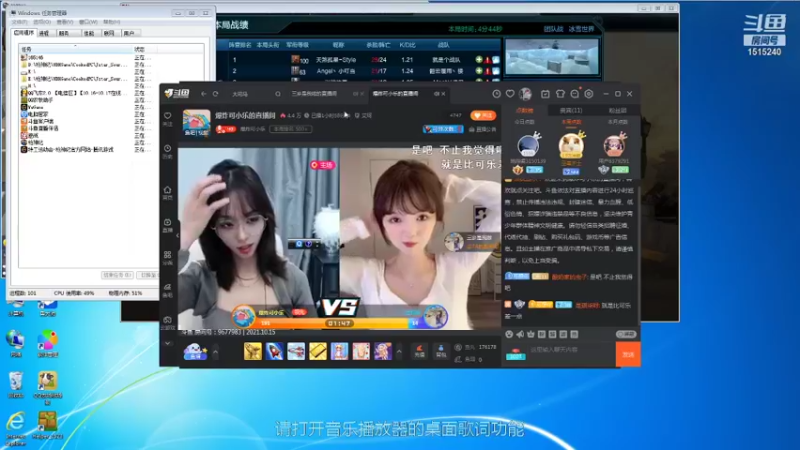Click the orange Follow button
The width and height of the screenshot is (800, 450).
(483, 116)
